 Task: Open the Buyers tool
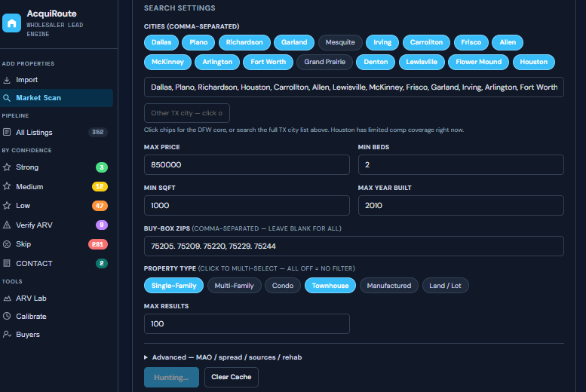point(57,335)
